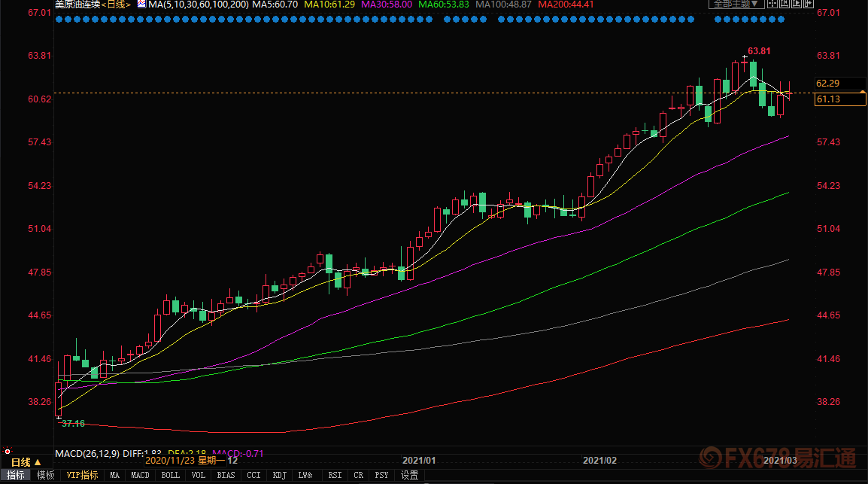Click the 67.01 label on left axis
Screen dimensions: 868x484
click(39, 13)
